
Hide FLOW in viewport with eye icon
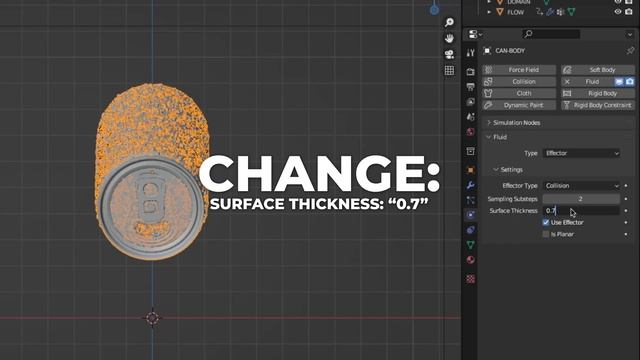point(618,12)
